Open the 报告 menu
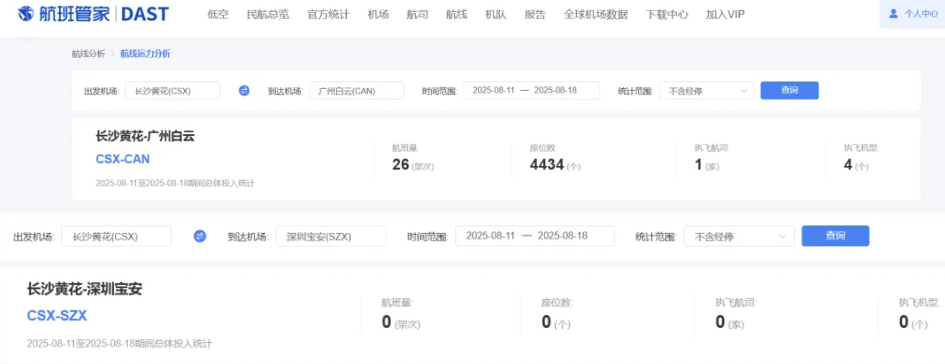 click(x=535, y=14)
